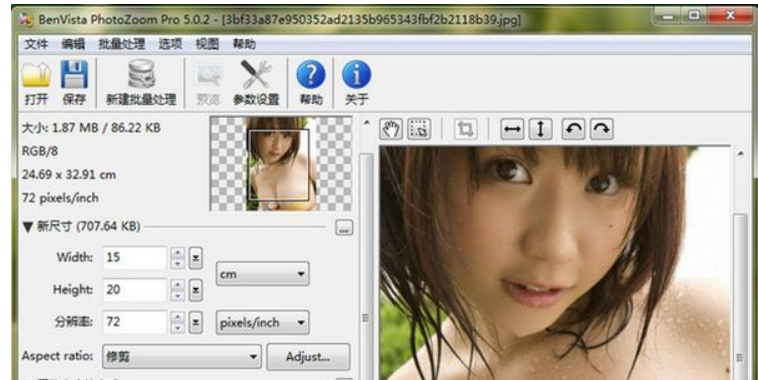Open the pixels/inch units dropdown
Screen dimensions: 758x380
pyautogui.click(x=262, y=322)
